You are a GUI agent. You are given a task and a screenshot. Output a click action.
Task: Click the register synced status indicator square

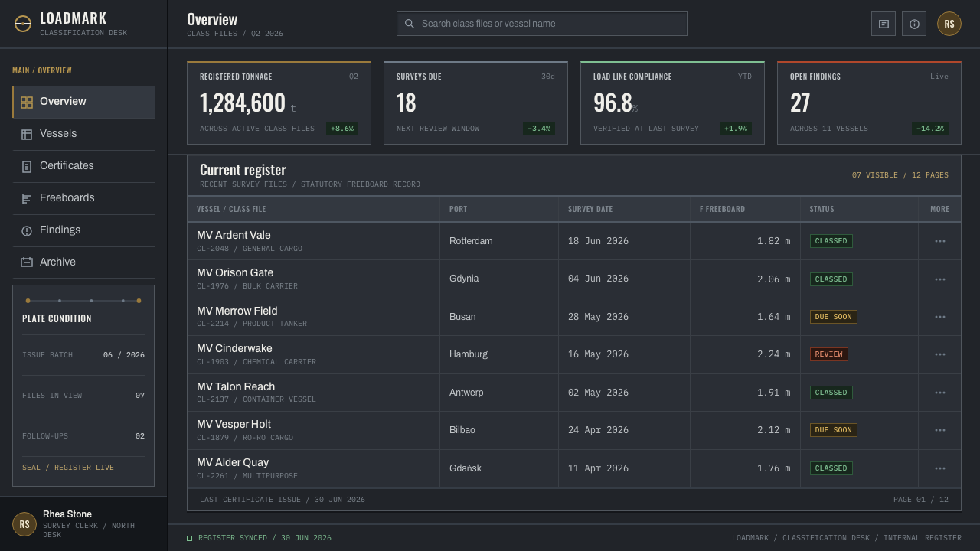190,538
